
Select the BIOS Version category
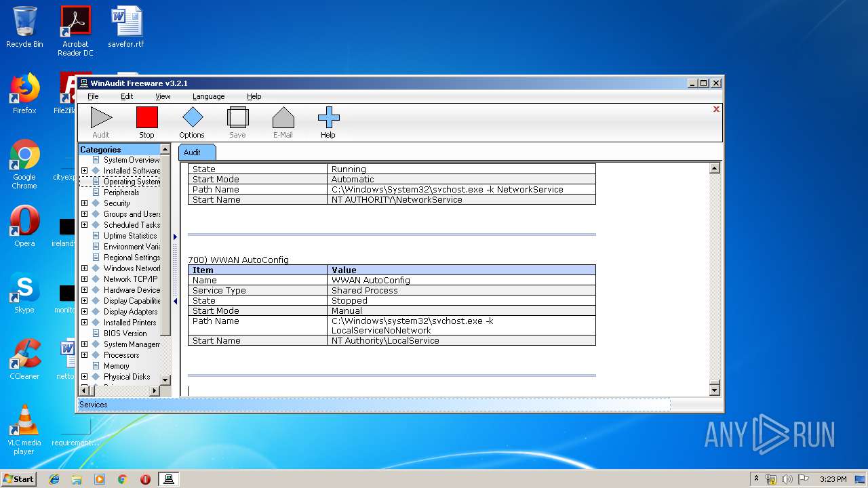tap(125, 333)
